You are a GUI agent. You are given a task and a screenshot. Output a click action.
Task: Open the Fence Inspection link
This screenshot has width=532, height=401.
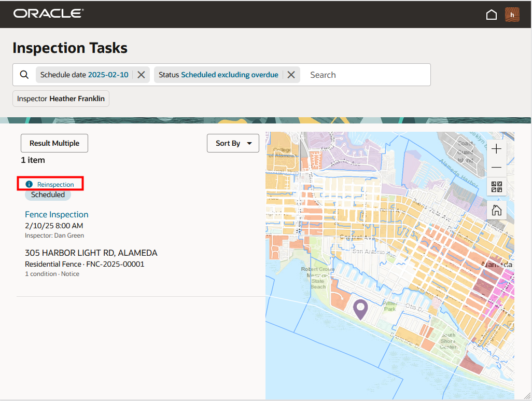click(x=57, y=214)
